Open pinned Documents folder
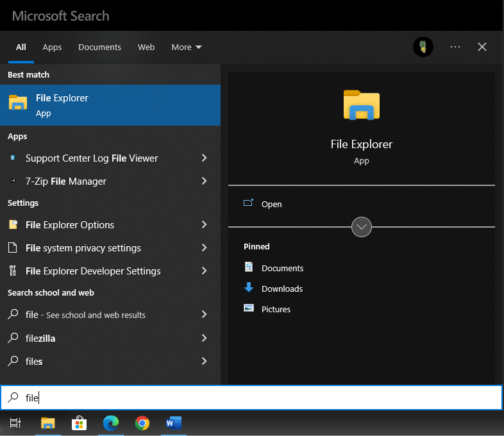 pyautogui.click(x=283, y=268)
